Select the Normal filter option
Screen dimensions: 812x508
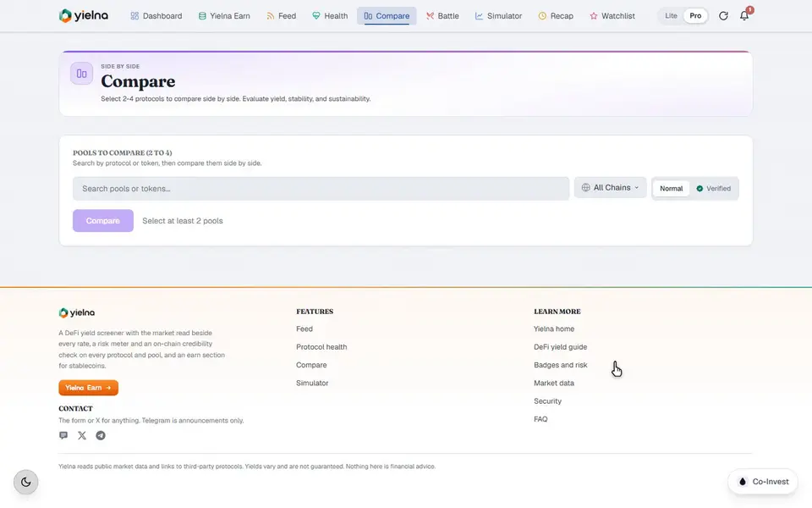pyautogui.click(x=671, y=188)
